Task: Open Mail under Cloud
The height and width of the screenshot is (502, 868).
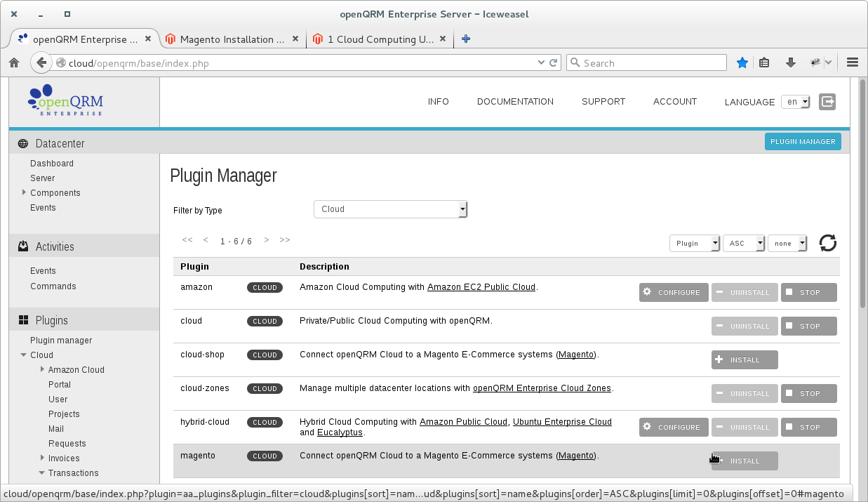Action: (56, 429)
